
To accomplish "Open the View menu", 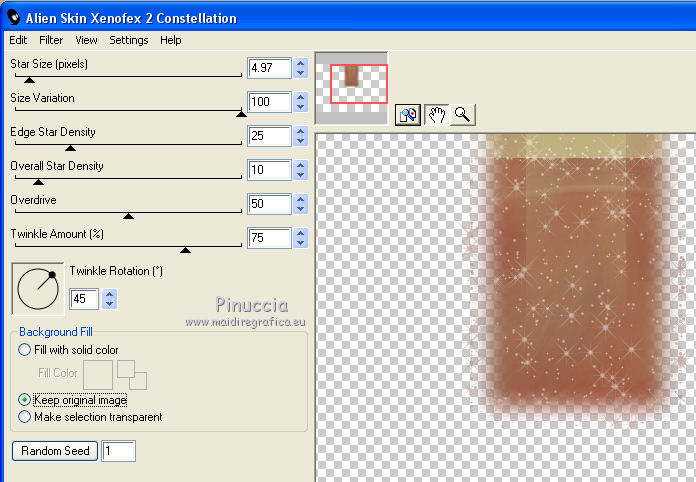I will pyautogui.click(x=86, y=40).
